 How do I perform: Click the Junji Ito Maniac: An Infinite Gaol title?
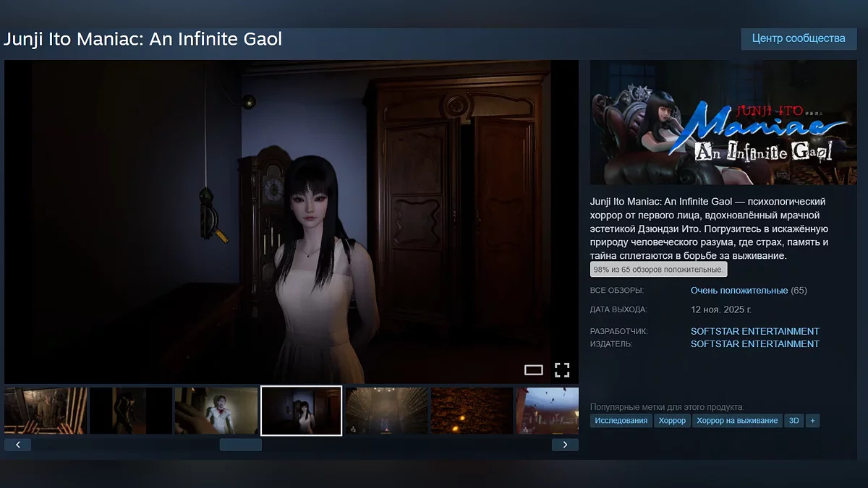[x=143, y=38]
